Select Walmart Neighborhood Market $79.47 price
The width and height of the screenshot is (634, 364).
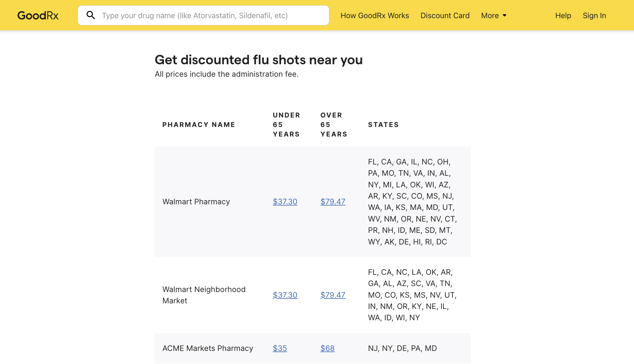pos(333,295)
